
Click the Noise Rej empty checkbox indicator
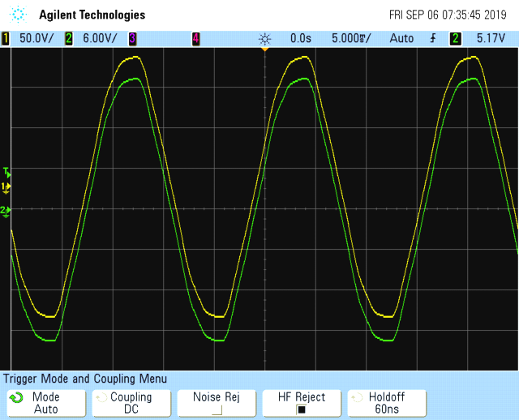[x=217, y=410]
